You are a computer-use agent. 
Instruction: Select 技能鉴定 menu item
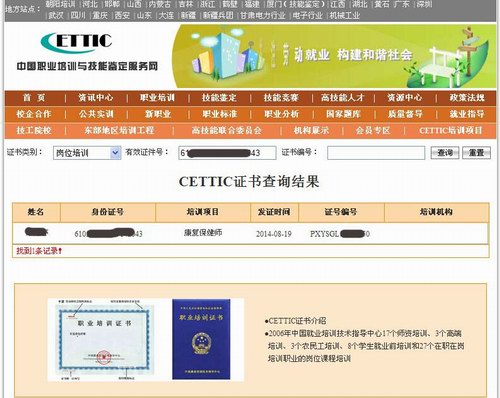219,98
